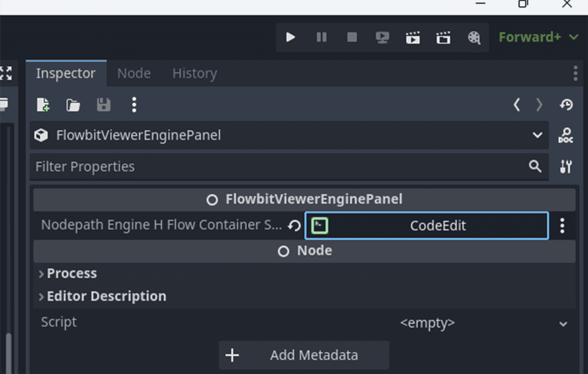
Task: Open documentation for this object
Action: click(x=566, y=135)
